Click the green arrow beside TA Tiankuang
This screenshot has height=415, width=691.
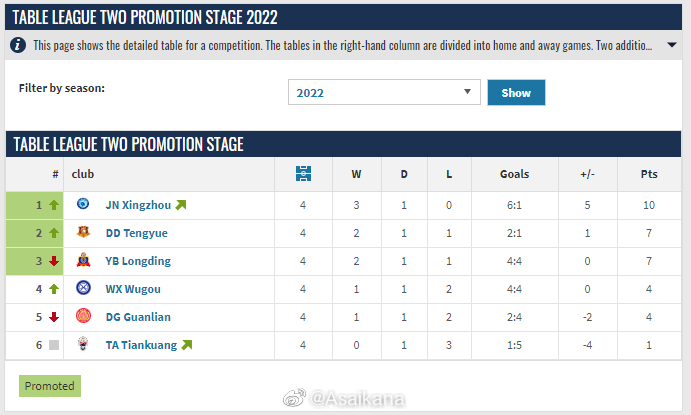click(x=187, y=345)
